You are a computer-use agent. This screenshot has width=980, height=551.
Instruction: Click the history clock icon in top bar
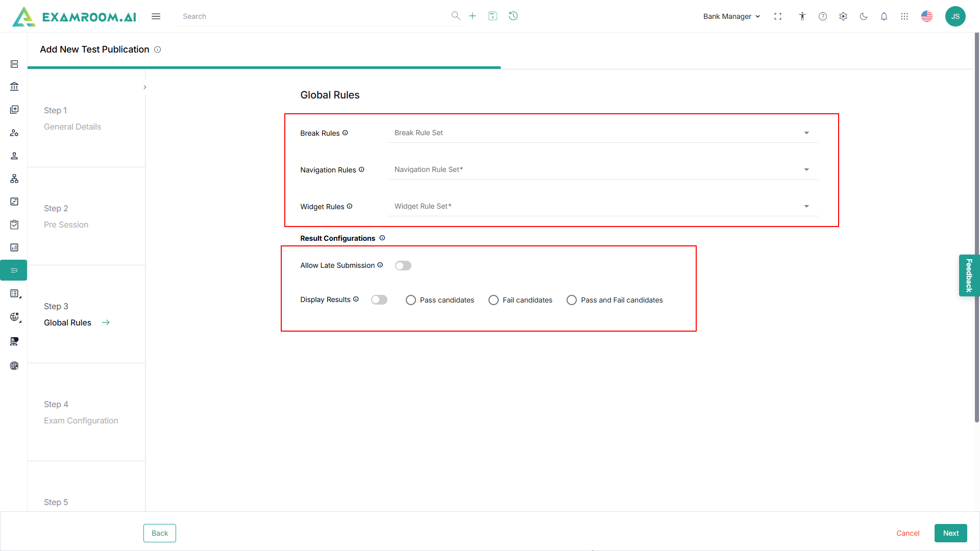pyautogui.click(x=513, y=16)
